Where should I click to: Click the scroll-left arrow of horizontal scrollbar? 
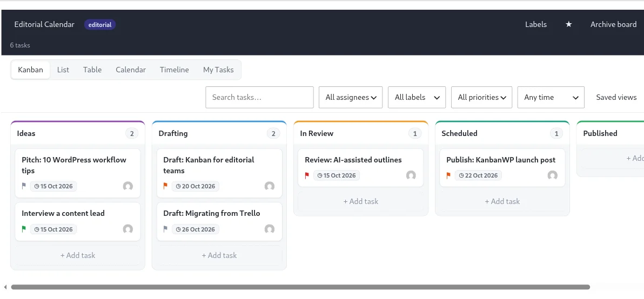5,287
